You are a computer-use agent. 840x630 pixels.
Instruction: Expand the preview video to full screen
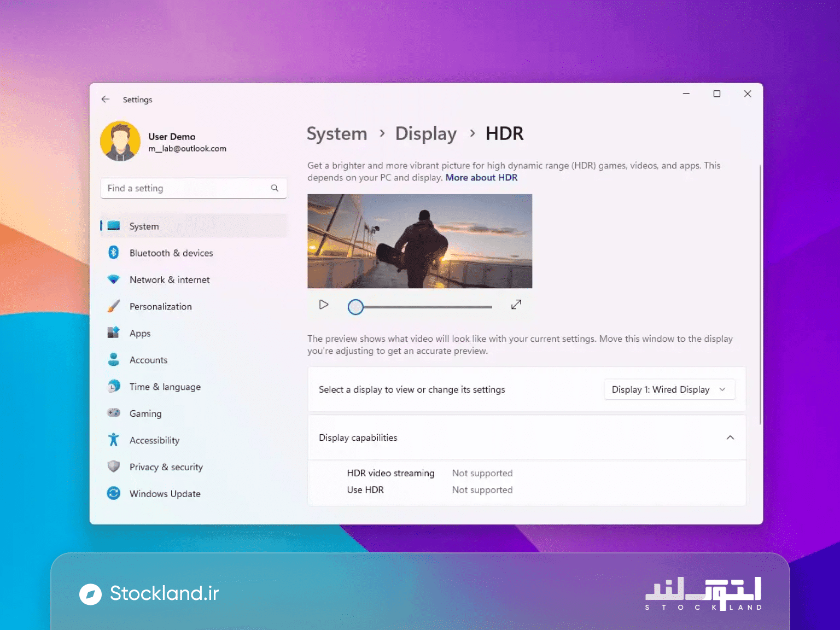tap(516, 305)
